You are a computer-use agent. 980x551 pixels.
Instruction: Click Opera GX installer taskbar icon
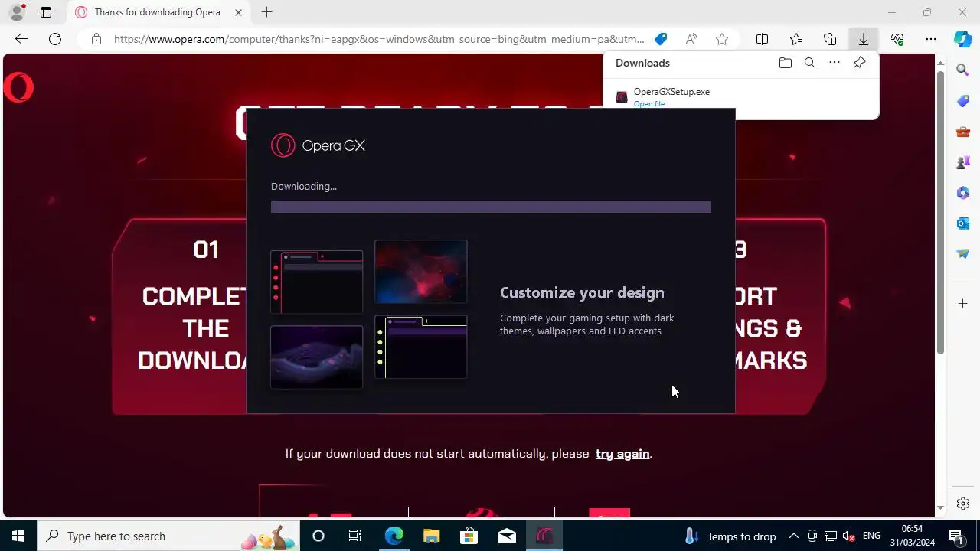[544, 536]
